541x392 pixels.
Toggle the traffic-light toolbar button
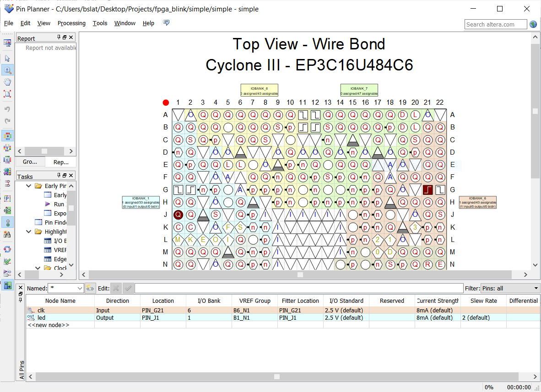[7, 222]
